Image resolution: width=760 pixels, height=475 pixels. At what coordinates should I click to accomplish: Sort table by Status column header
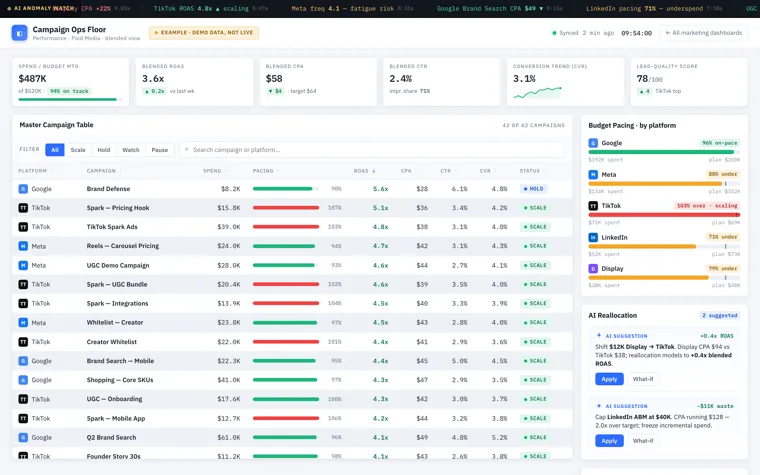[532, 171]
